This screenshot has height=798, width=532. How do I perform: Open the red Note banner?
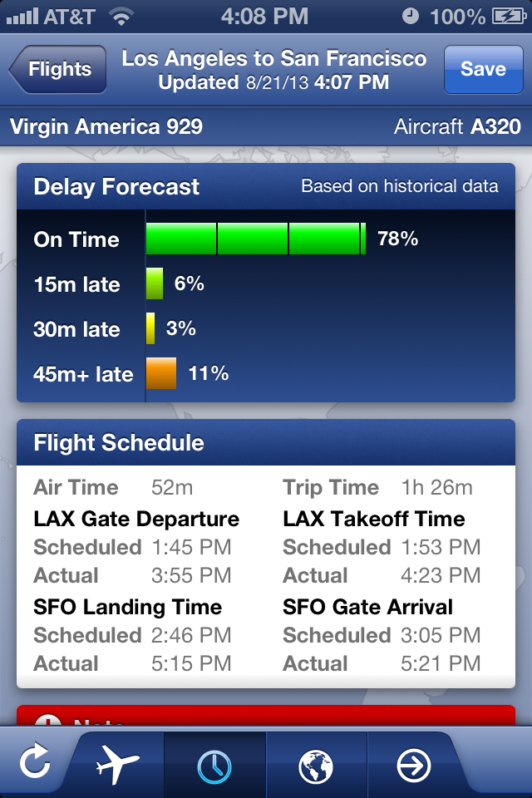tap(266, 715)
